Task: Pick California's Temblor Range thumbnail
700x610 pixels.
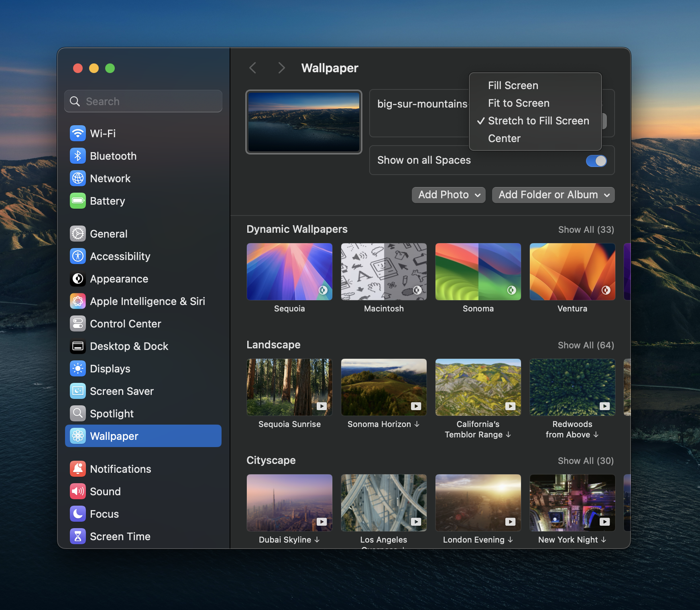Action: click(x=478, y=387)
